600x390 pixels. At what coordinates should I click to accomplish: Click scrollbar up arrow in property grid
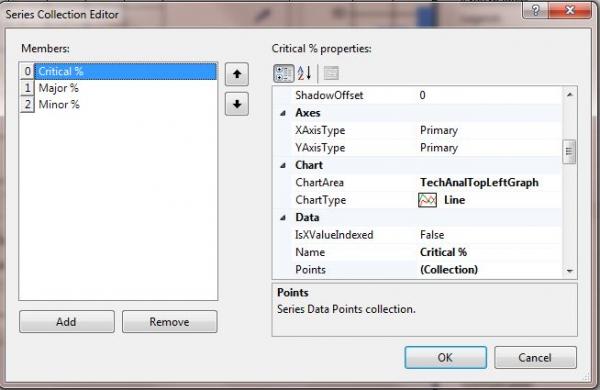coord(569,95)
